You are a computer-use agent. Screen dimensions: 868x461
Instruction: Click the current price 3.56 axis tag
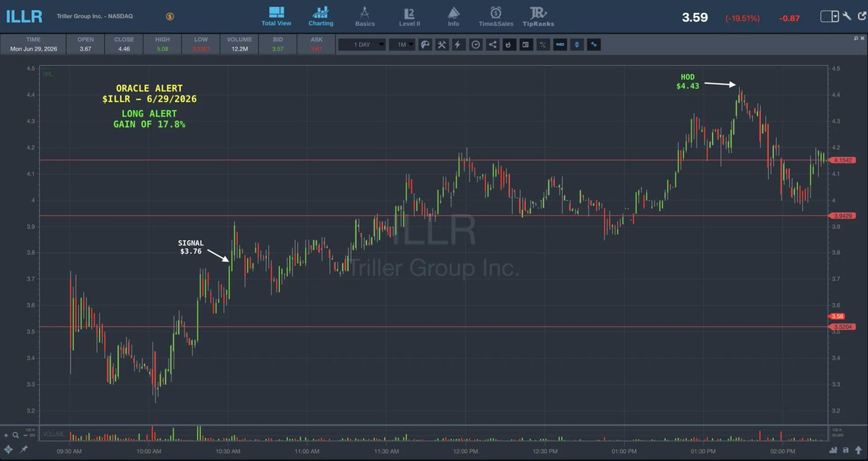(836, 316)
